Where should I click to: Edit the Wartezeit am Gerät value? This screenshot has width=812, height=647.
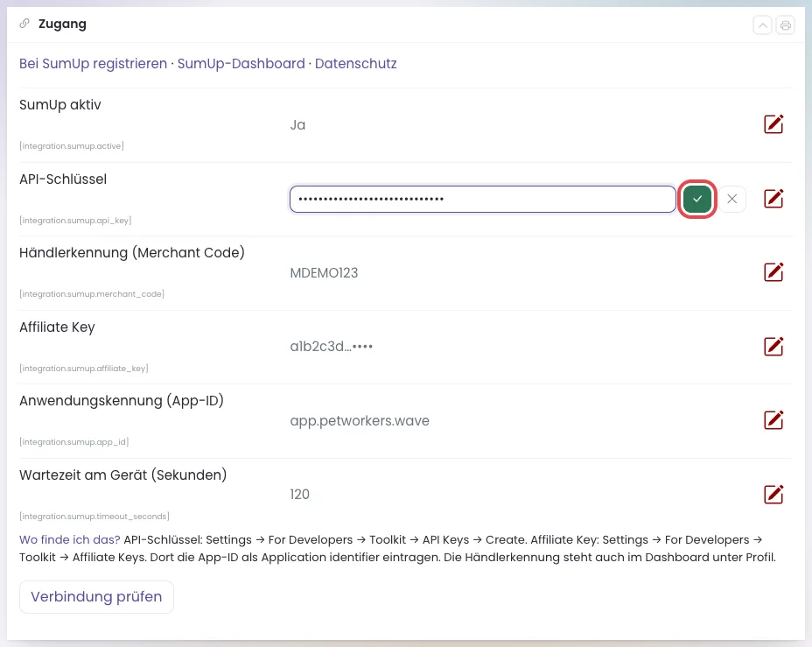(773, 494)
